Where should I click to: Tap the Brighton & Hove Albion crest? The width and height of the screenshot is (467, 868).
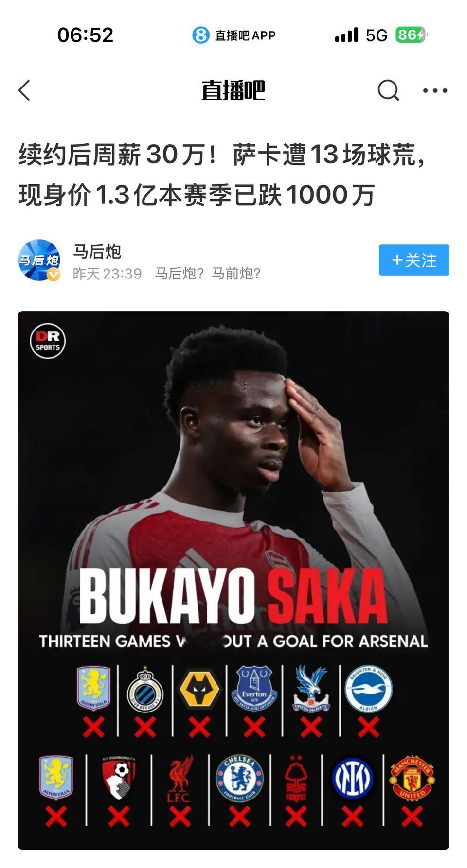coord(368,689)
